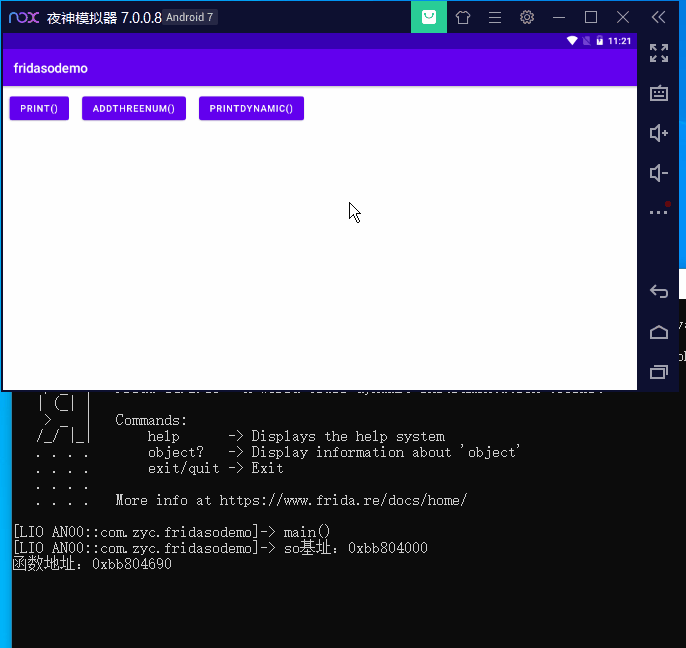The image size is (686, 648).
Task: Show more sidebar tools via three dots
Action: pyautogui.click(x=658, y=212)
